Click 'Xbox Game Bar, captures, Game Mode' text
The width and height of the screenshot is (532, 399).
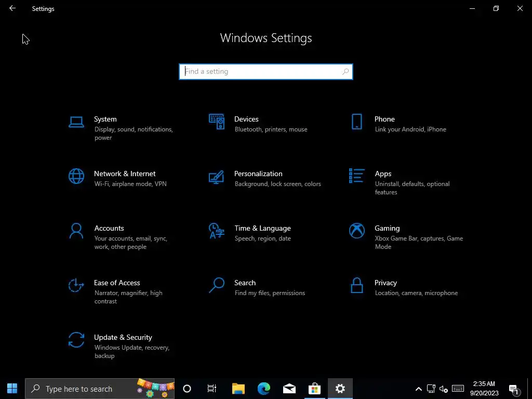[419, 243]
